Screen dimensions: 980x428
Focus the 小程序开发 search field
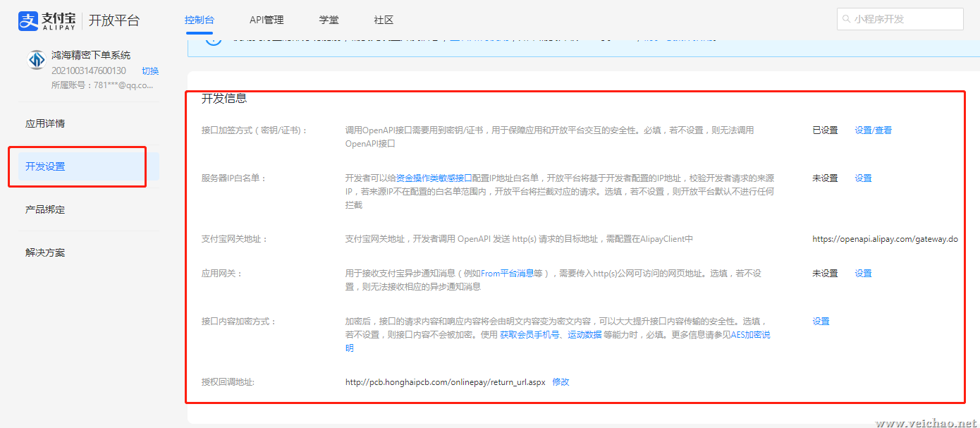[x=900, y=19]
